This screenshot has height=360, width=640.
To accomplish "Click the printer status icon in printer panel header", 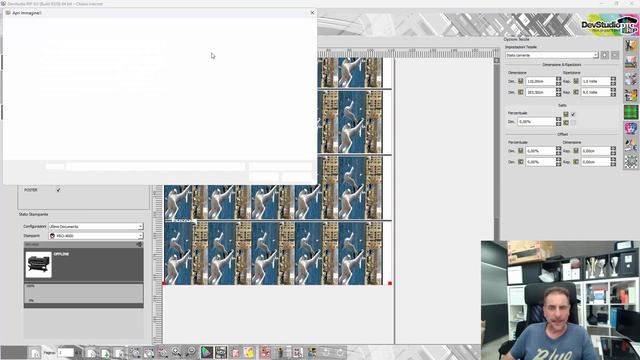I will click(139, 244).
